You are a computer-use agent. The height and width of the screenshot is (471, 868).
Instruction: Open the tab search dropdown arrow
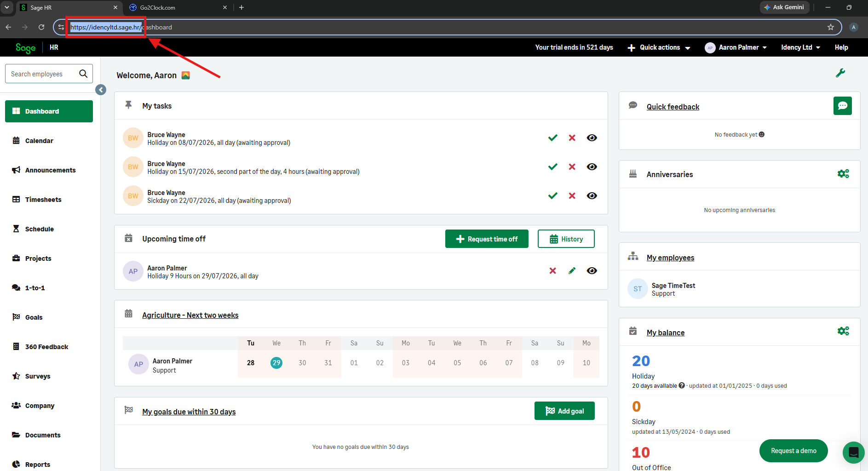point(7,7)
